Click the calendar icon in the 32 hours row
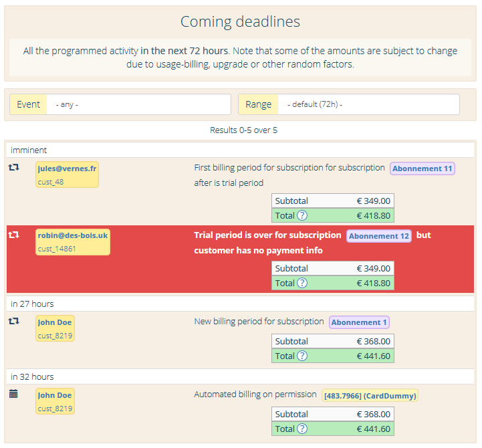Viewport: 482px width, 448px height. 13,394
